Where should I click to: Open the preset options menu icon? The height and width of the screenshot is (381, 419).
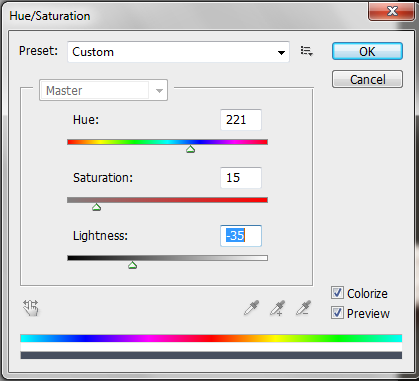[307, 51]
